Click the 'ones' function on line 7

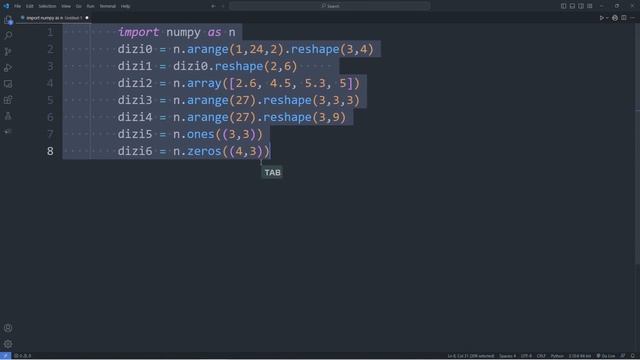click(x=200, y=134)
